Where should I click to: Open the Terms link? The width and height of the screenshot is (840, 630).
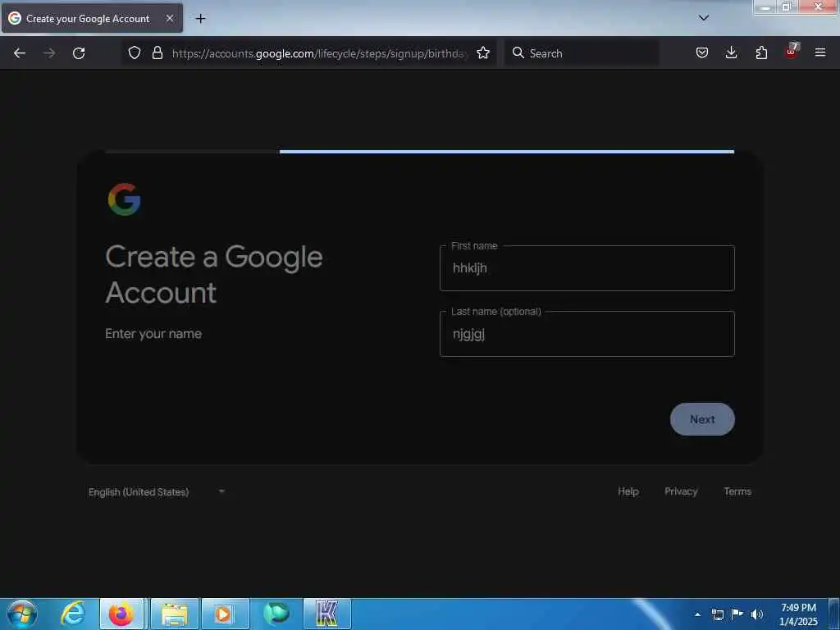[x=737, y=491]
